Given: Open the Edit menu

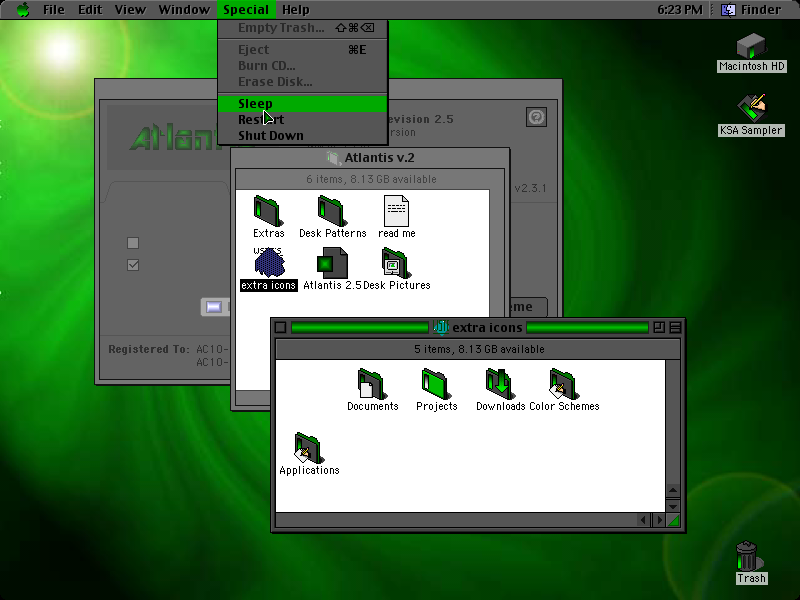Looking at the screenshot, I should [90, 10].
